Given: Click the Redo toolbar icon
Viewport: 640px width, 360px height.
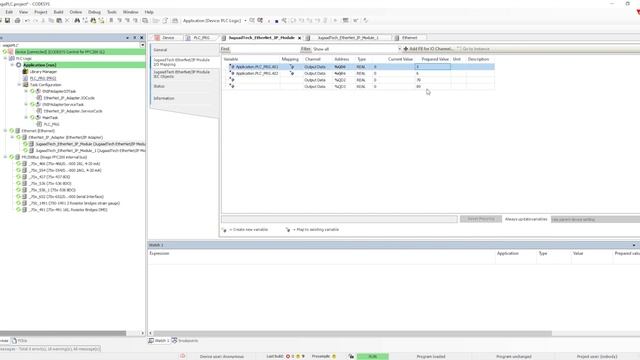Looking at the screenshot, I should coord(35,20).
